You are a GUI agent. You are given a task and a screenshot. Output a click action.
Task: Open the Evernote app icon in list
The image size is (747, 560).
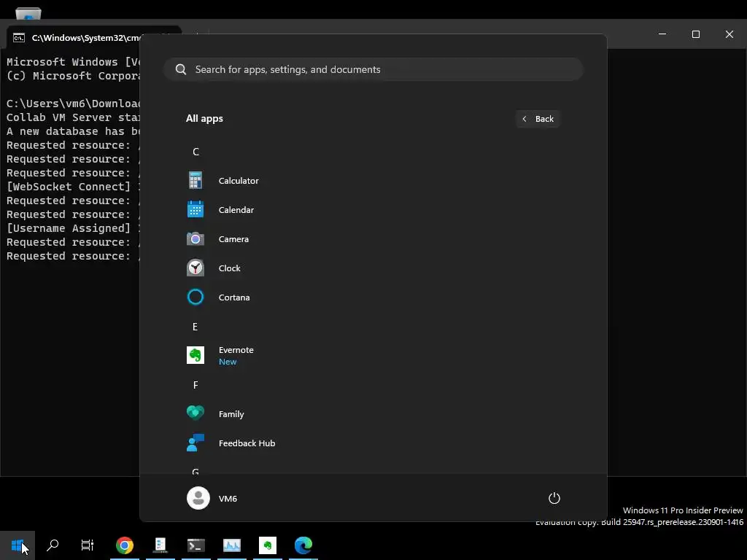click(196, 355)
